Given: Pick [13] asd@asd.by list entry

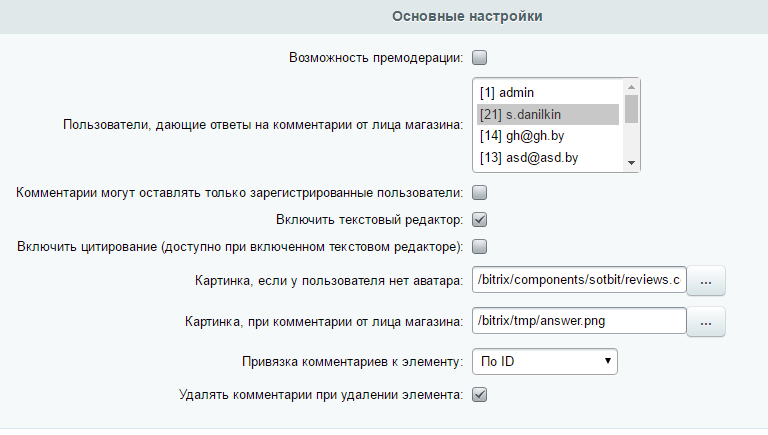Looking at the screenshot, I should point(548,158).
